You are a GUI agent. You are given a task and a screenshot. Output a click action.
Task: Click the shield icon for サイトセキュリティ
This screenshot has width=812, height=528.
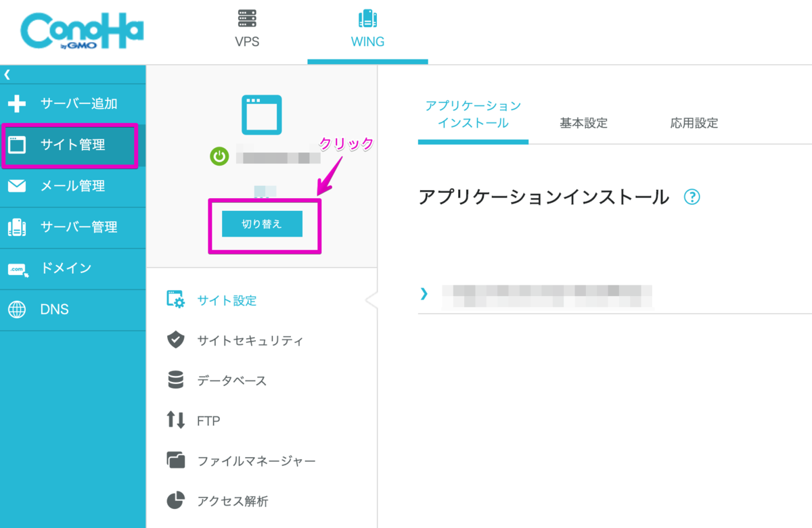(176, 340)
